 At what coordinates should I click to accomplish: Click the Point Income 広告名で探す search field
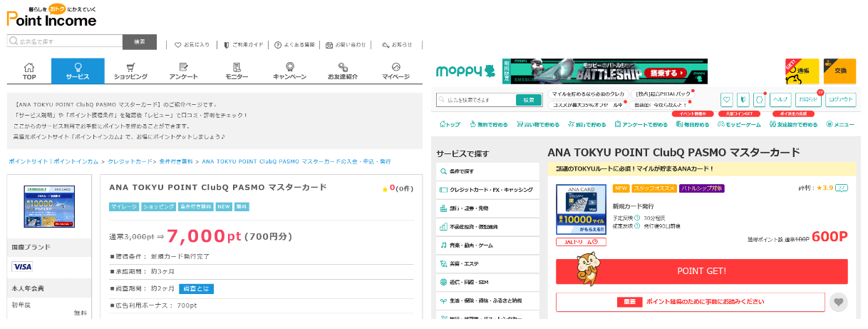coord(65,41)
